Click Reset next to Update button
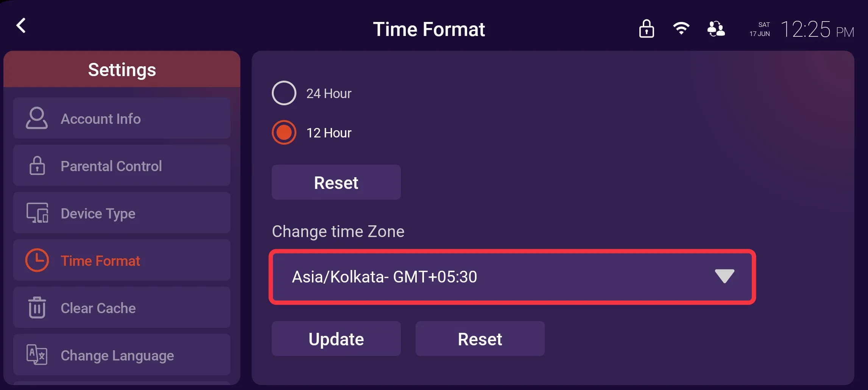 pos(480,339)
